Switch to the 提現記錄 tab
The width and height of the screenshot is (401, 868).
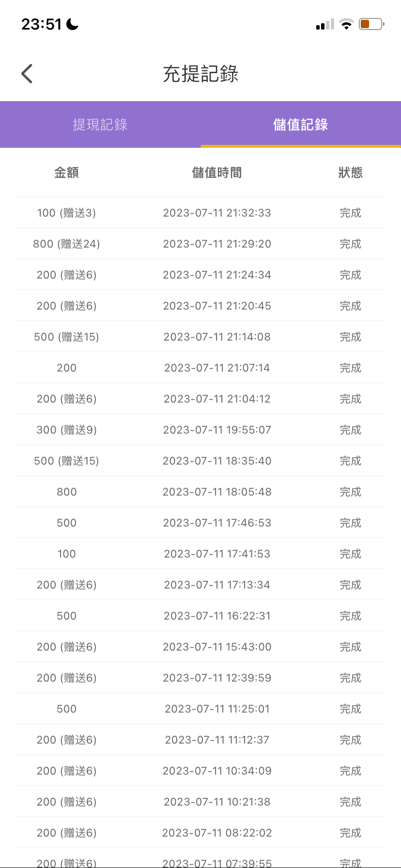[x=100, y=124]
